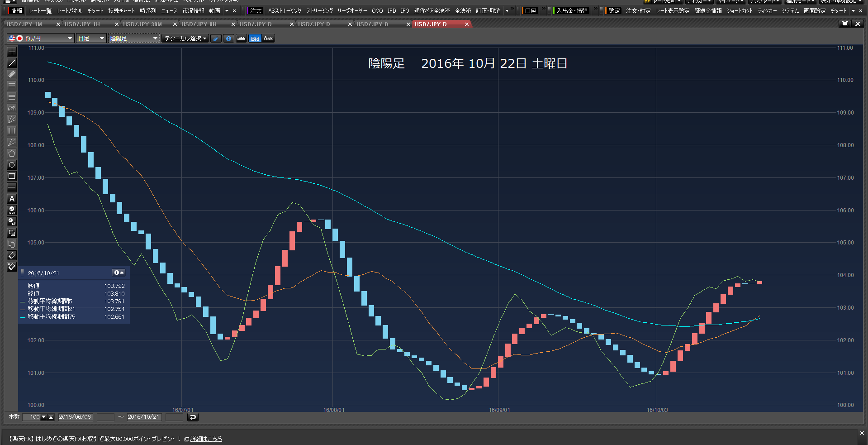The height and width of the screenshot is (445, 868).
Task: Close the bottom news ticker bar
Action: point(862,433)
